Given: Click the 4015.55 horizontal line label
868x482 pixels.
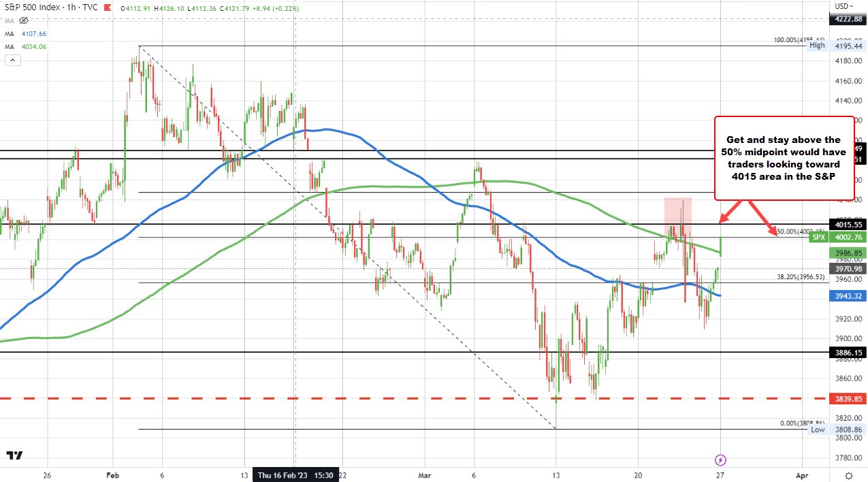Looking at the screenshot, I should (847, 224).
